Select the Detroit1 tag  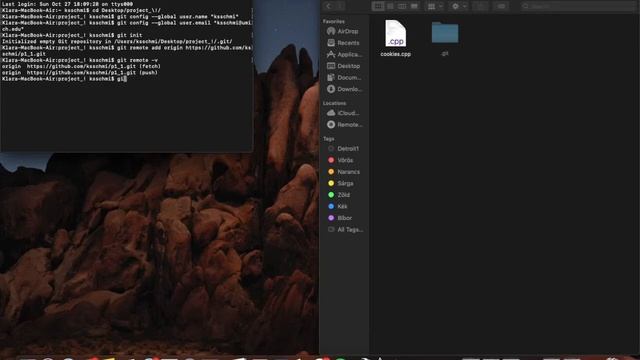click(343, 149)
